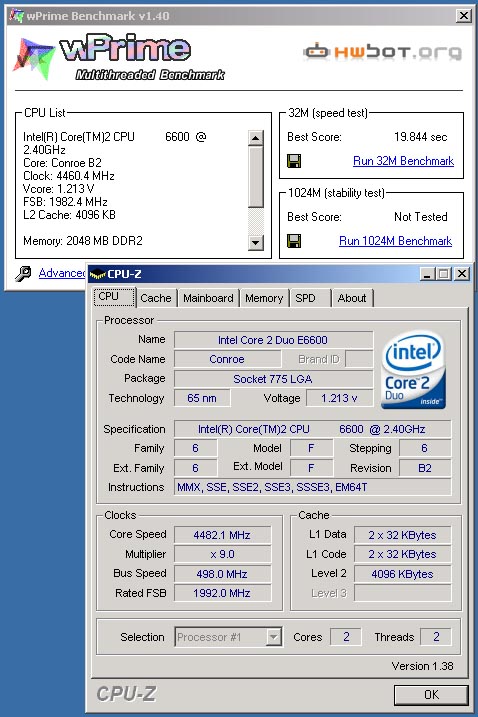The image size is (478, 717).
Task: Click the CPU-Z title bar icon
Action: click(x=97, y=274)
